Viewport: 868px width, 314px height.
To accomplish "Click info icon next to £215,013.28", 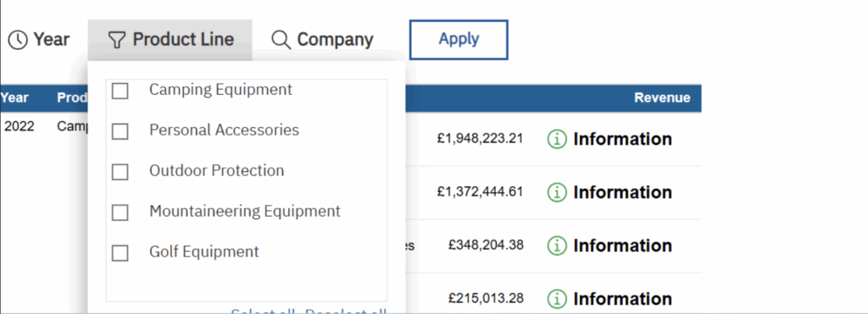I will (557, 299).
